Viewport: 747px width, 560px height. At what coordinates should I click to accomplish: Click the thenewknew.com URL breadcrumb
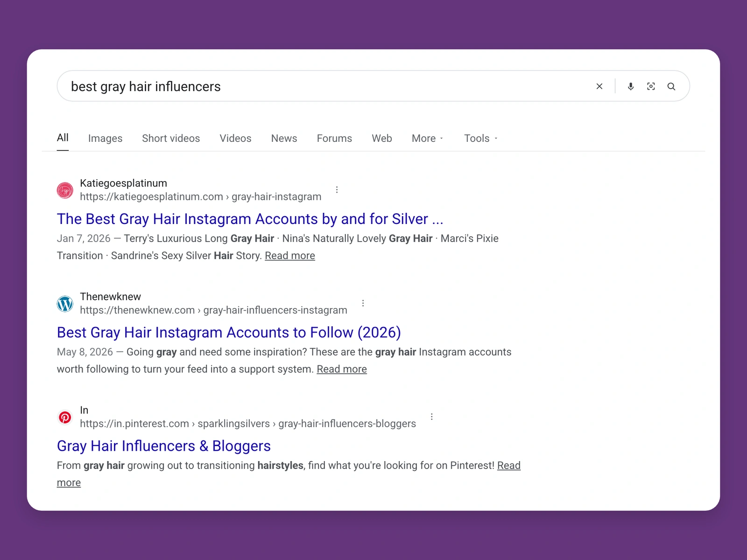(x=213, y=310)
